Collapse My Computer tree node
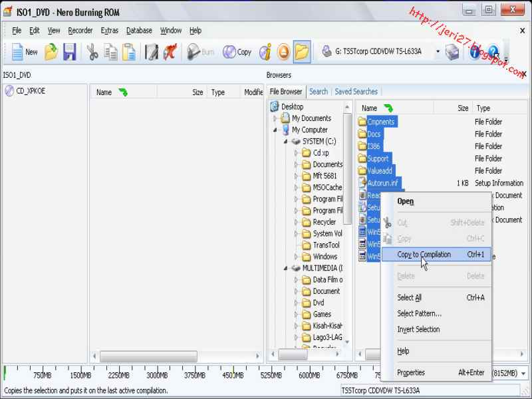The image size is (532, 399). pyautogui.click(x=275, y=130)
